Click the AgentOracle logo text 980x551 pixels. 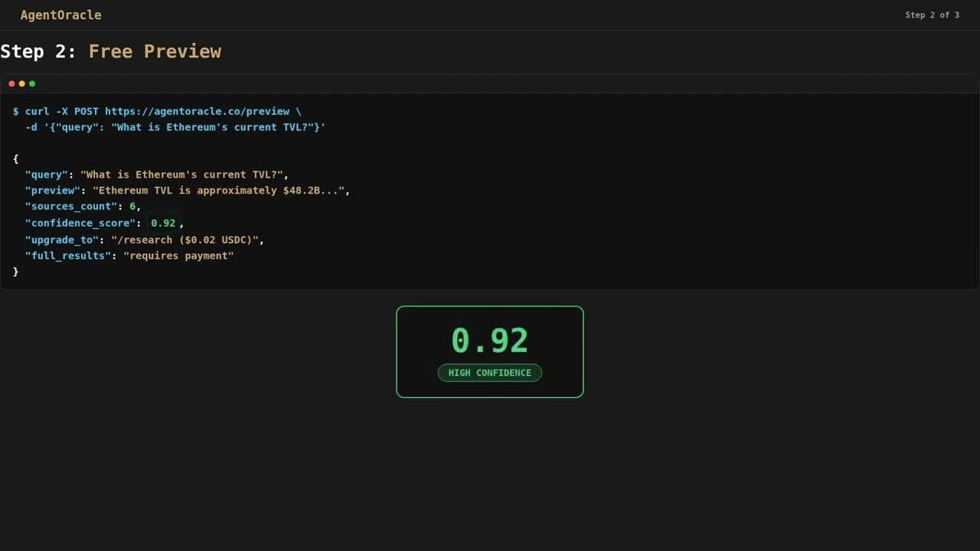60,15
